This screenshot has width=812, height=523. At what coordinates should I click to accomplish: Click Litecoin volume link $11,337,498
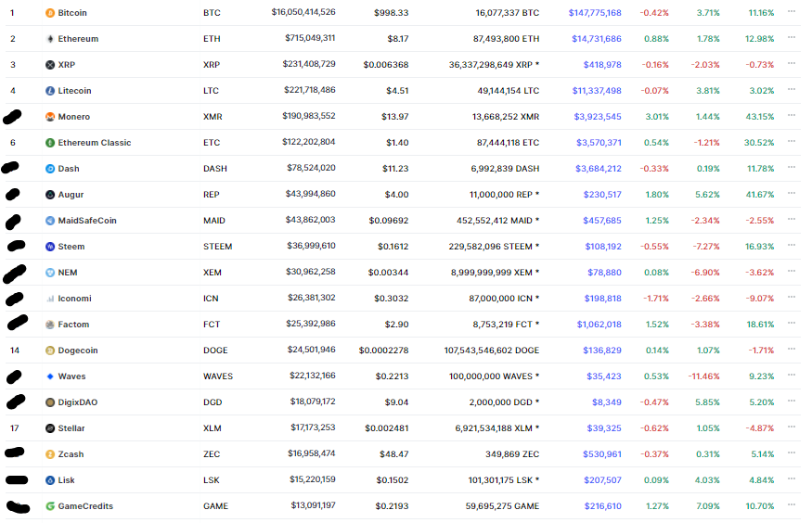597,91
